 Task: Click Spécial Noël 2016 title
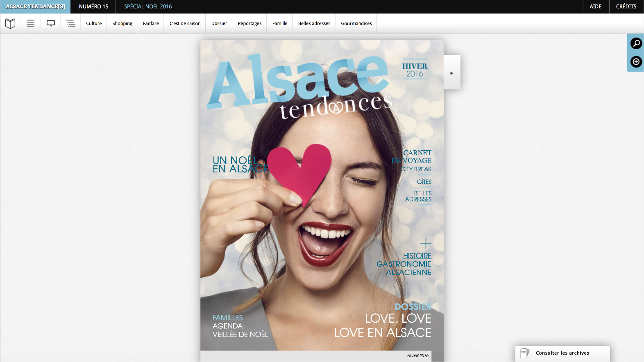point(148,7)
